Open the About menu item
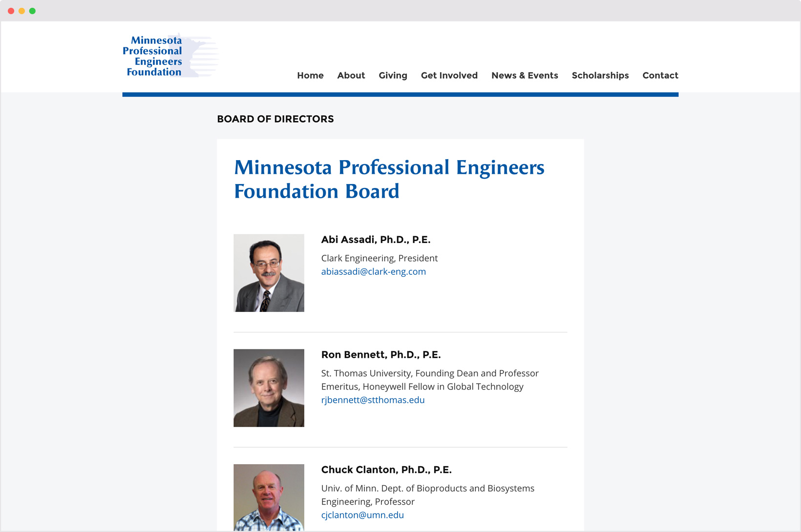Viewport: 801px width, 532px height. click(351, 76)
